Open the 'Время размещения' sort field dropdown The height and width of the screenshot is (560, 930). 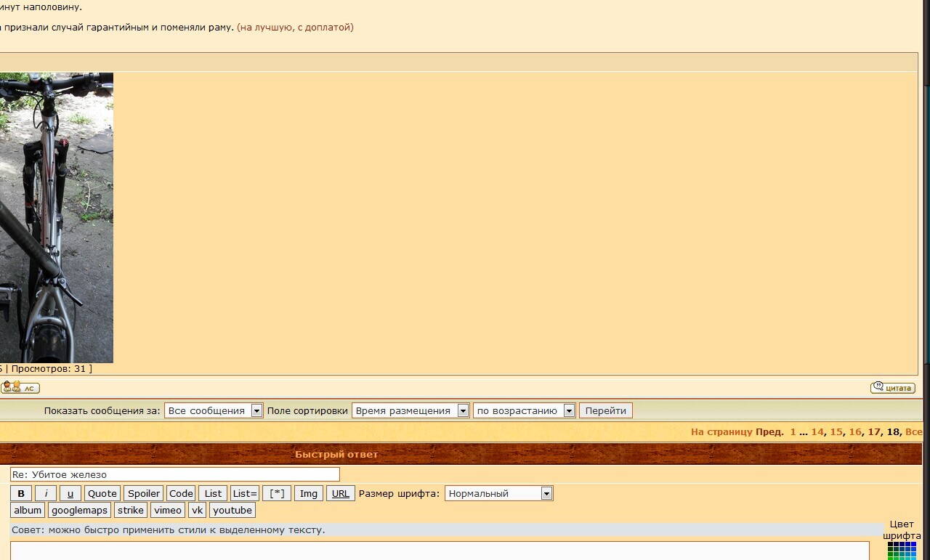tap(411, 410)
